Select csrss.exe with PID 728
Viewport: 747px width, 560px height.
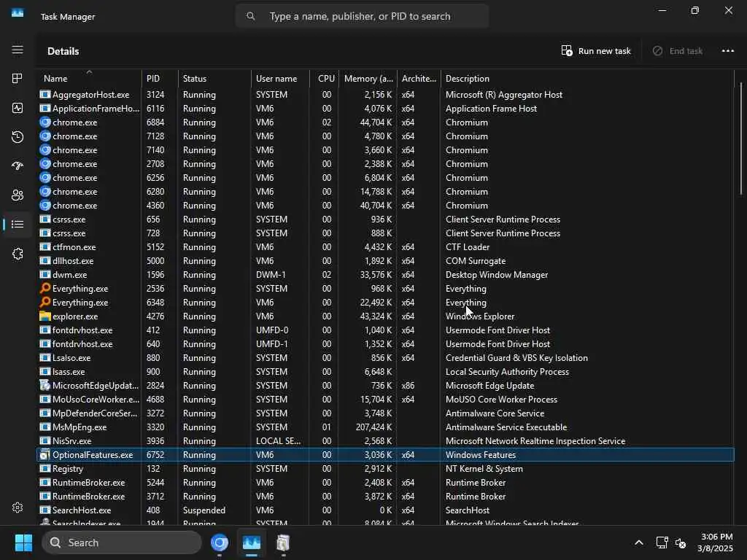click(x=385, y=233)
